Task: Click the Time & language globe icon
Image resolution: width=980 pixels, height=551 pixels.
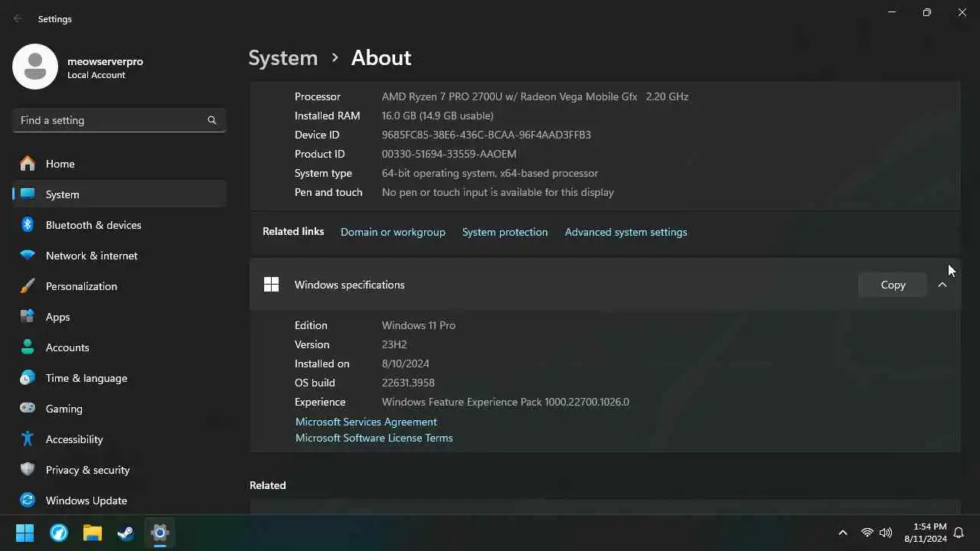Action: point(28,378)
